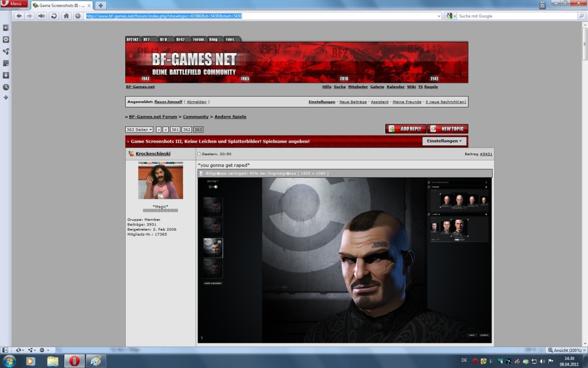The width and height of the screenshot is (588, 368).
Task: Open the Downloads sidebar panel
Action: click(x=6, y=75)
